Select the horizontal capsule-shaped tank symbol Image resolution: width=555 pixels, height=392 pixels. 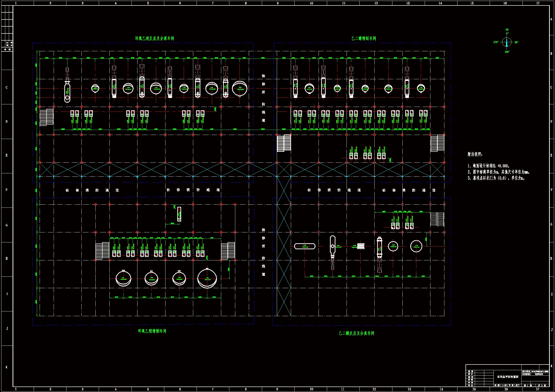[x=305, y=246]
